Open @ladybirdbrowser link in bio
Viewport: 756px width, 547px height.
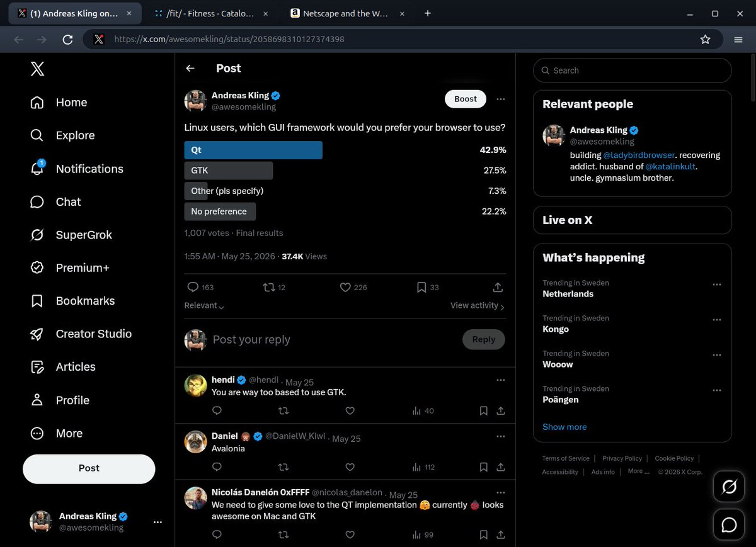click(639, 155)
